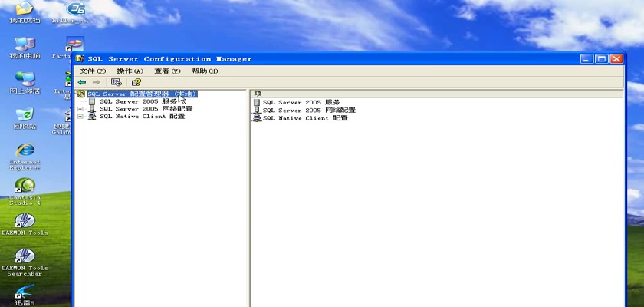Select SQL Server 2005 服务 in the tree
Viewport: 644px width, 307px height.
[x=139, y=101]
